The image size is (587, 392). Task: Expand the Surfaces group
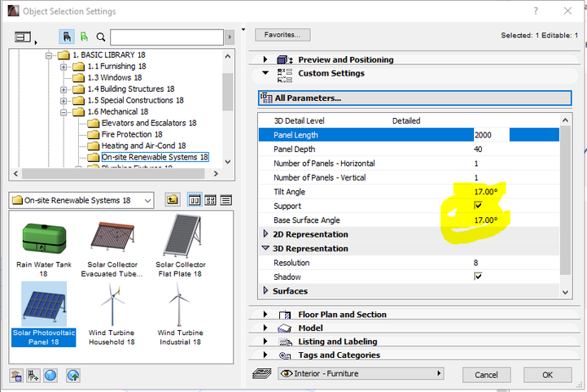point(265,290)
